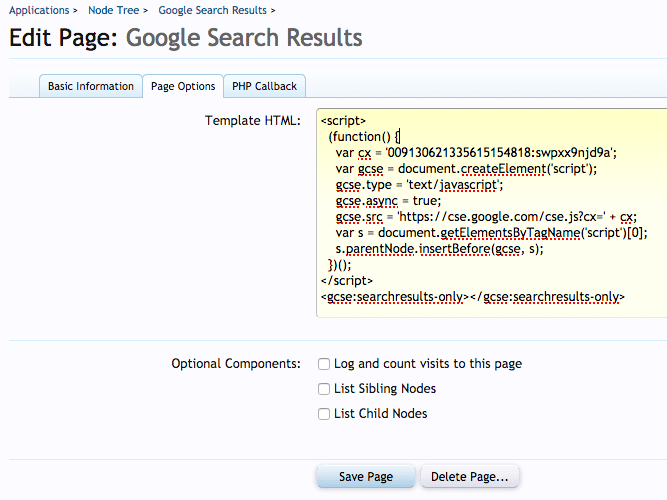
Task: Open the Applications breadcrumb link
Action: (x=39, y=10)
